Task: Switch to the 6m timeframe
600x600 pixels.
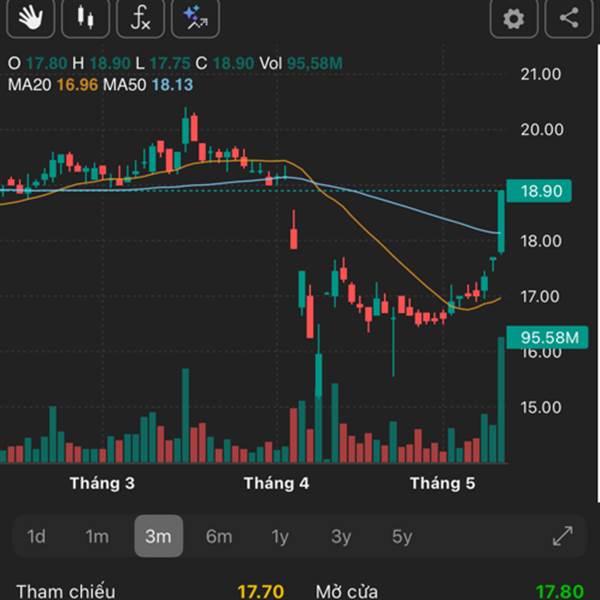Action: 219,536
